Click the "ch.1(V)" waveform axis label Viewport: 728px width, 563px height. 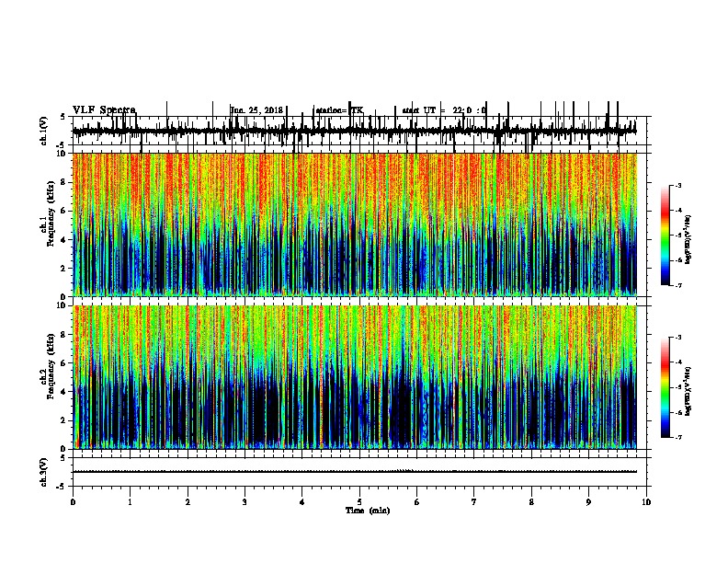44,131
